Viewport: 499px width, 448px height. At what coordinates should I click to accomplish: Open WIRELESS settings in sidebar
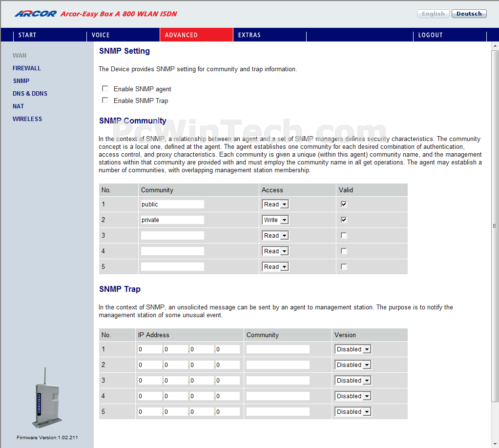(27, 119)
